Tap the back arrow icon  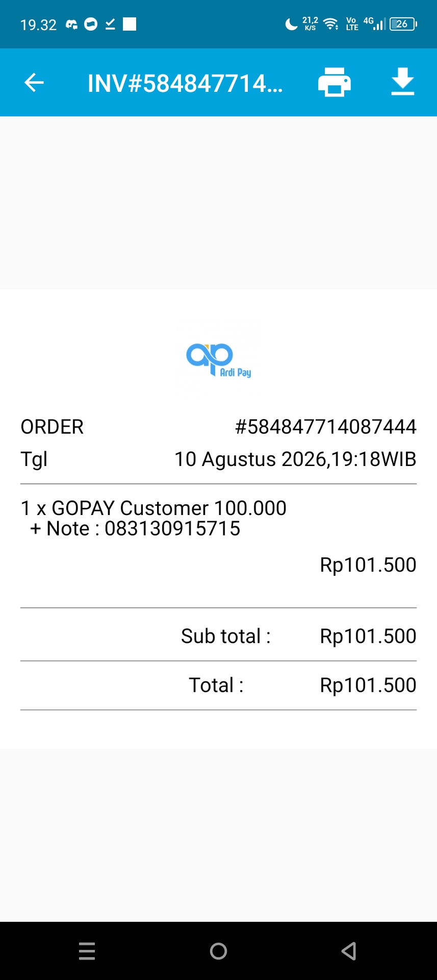click(x=34, y=82)
